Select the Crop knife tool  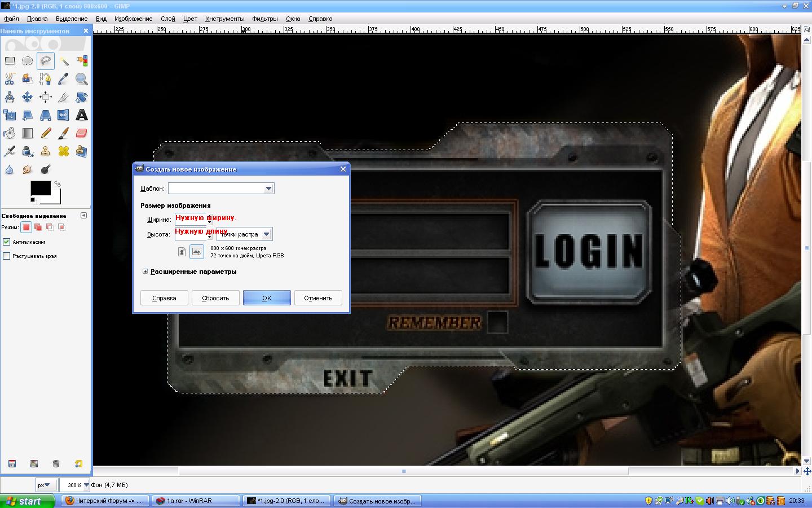pyautogui.click(x=64, y=97)
